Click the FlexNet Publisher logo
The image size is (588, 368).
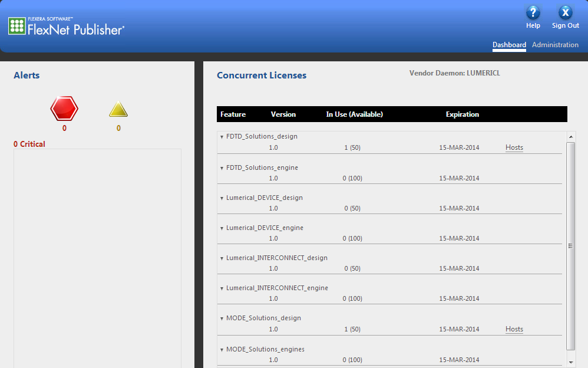66,27
